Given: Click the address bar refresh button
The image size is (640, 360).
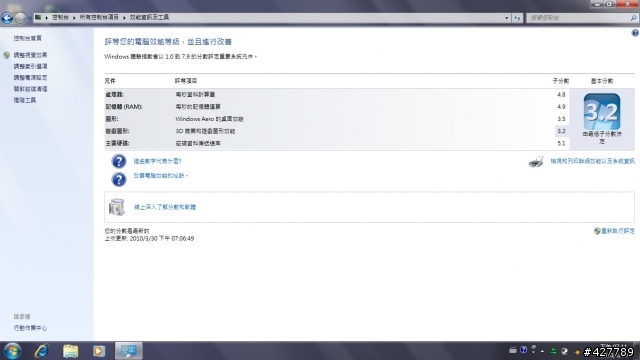Looking at the screenshot, I should 517,18.
